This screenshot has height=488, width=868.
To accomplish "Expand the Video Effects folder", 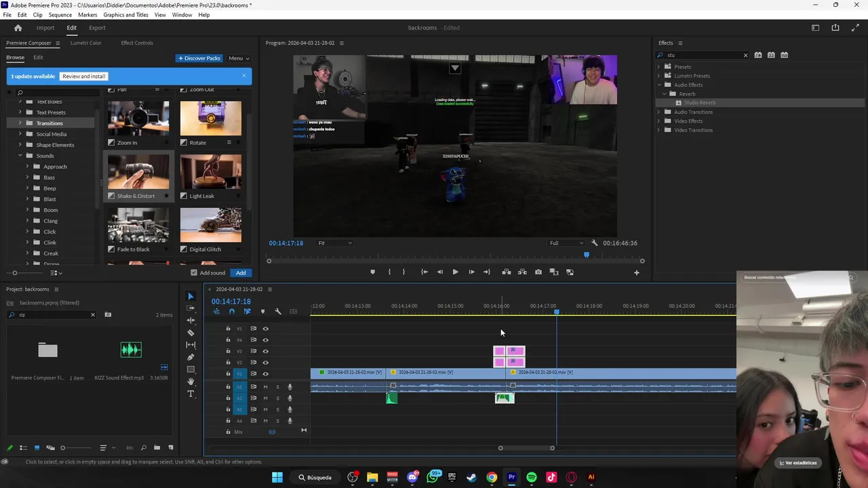I will click(658, 121).
